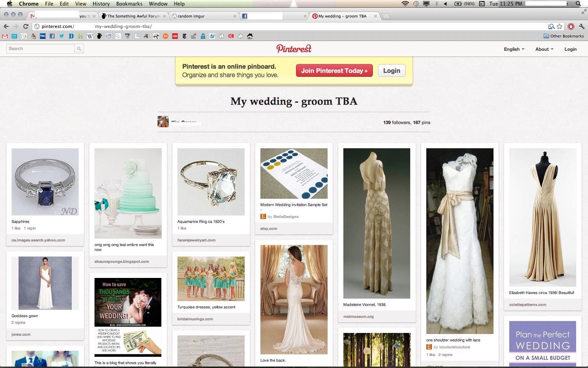Image resolution: width=588 pixels, height=368 pixels.
Task: Switch to The Something Awful Forums tab
Action: click(x=133, y=16)
